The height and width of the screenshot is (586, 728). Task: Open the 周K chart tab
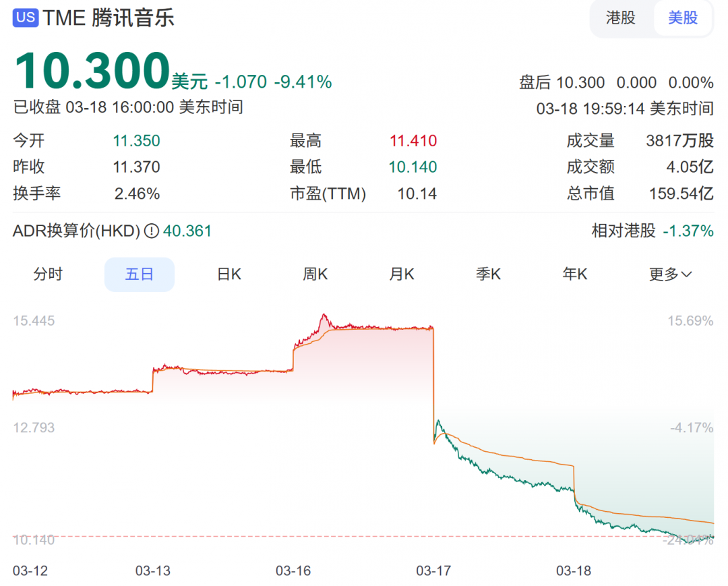pyautogui.click(x=315, y=274)
